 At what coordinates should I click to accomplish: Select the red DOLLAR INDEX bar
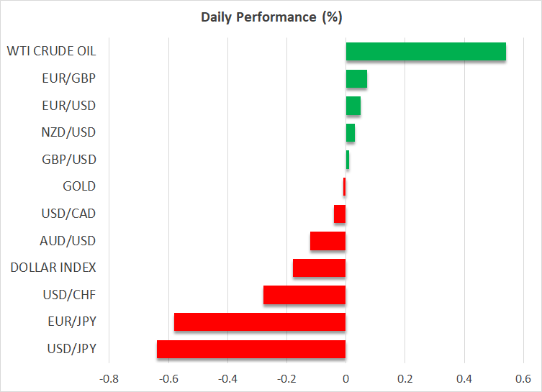[x=319, y=268]
